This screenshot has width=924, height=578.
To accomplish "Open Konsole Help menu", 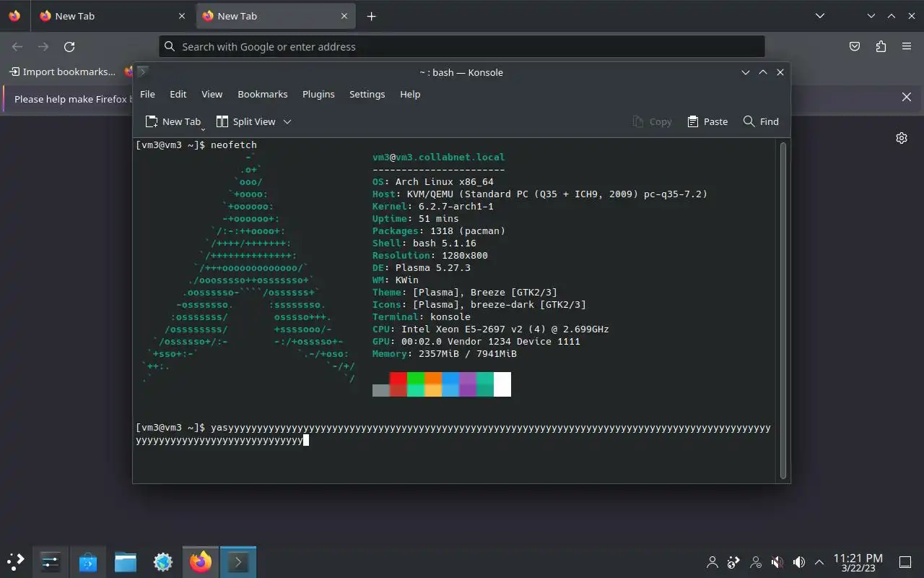I will [410, 94].
